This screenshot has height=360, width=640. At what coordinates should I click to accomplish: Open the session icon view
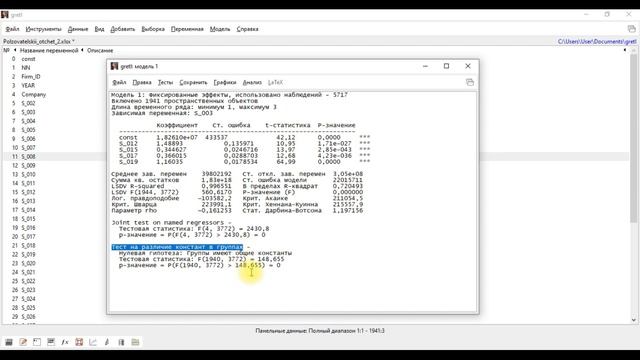51,342
